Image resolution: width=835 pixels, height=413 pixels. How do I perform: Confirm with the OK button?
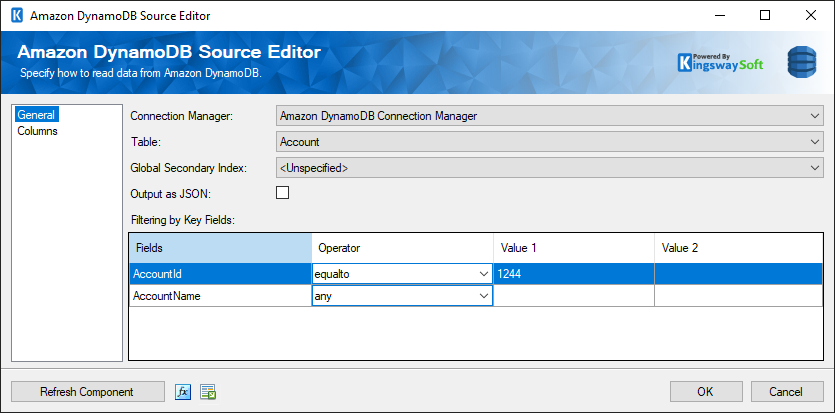706,392
